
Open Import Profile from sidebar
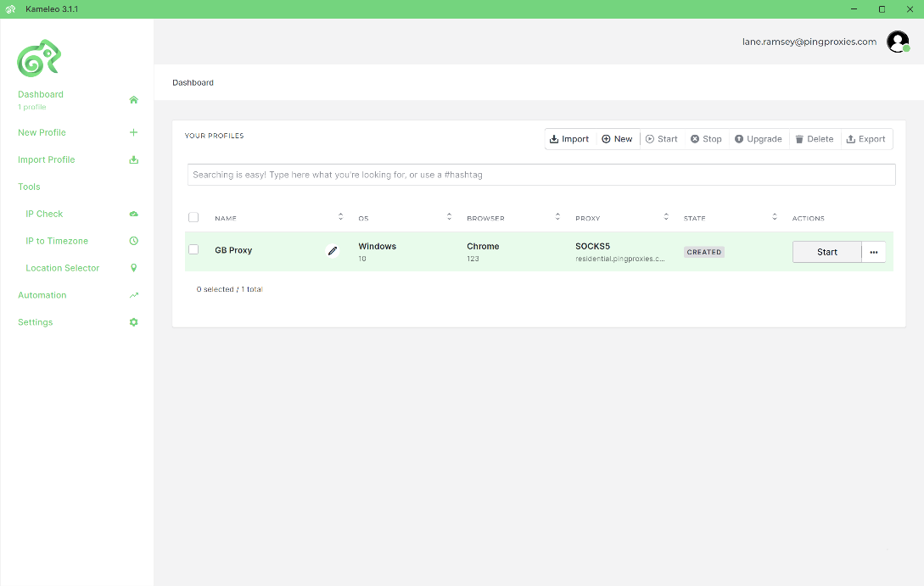tap(47, 159)
